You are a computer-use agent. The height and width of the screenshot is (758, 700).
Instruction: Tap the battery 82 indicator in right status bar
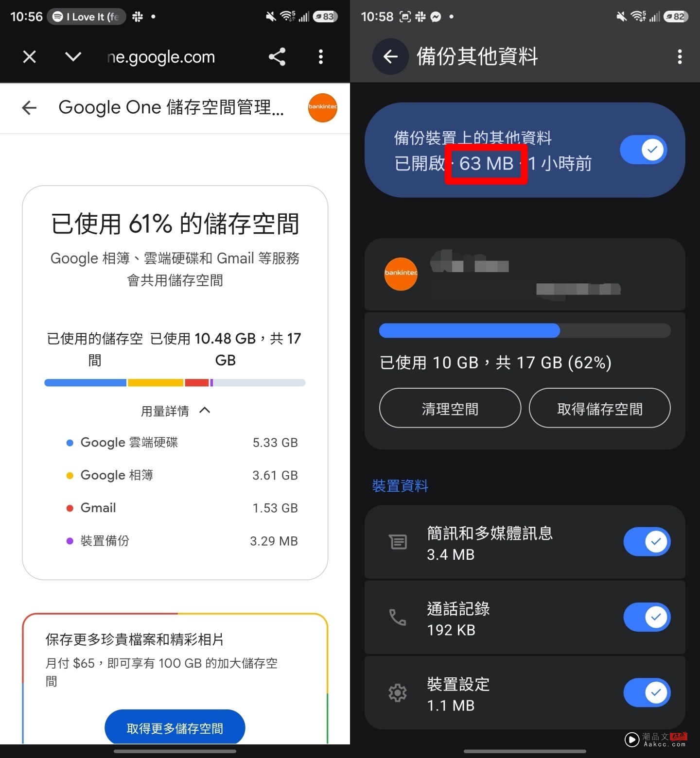(676, 17)
